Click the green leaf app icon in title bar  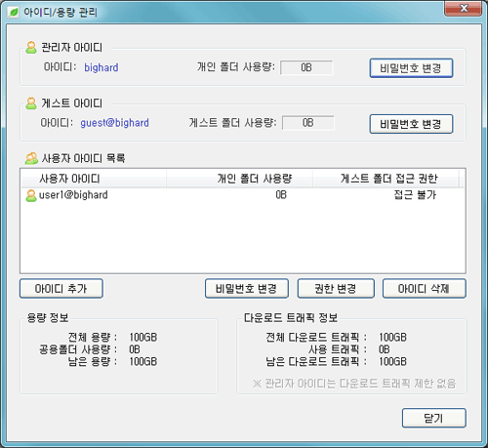point(14,12)
